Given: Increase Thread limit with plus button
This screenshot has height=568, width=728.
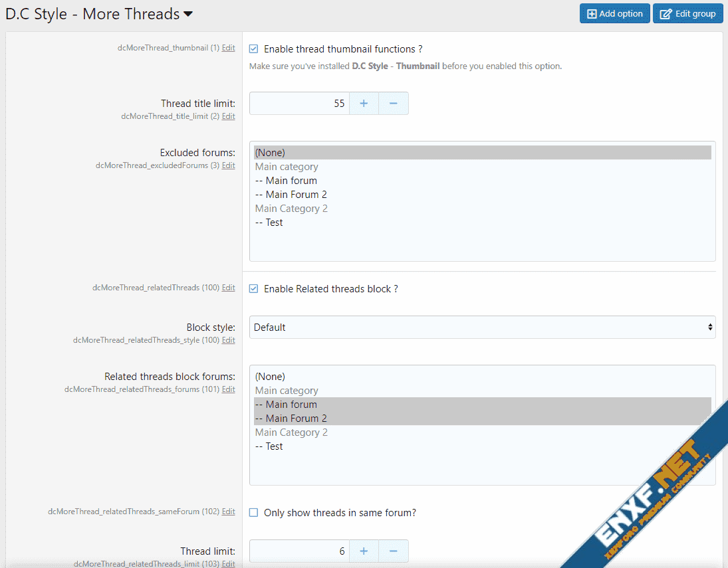Looking at the screenshot, I should (364, 551).
